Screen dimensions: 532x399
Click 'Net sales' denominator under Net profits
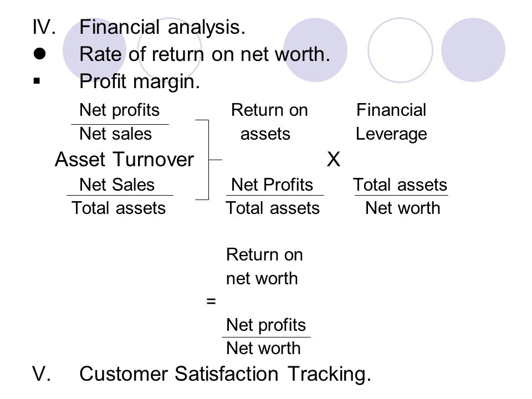click(x=115, y=134)
